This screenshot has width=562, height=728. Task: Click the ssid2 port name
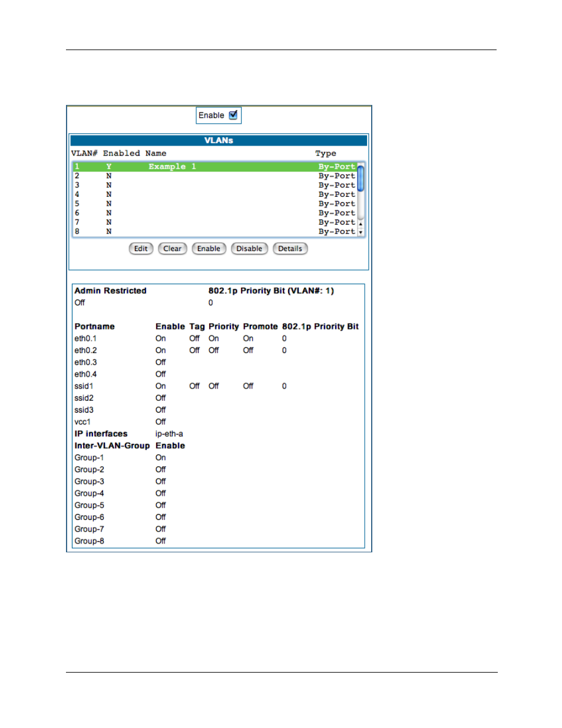(x=84, y=398)
